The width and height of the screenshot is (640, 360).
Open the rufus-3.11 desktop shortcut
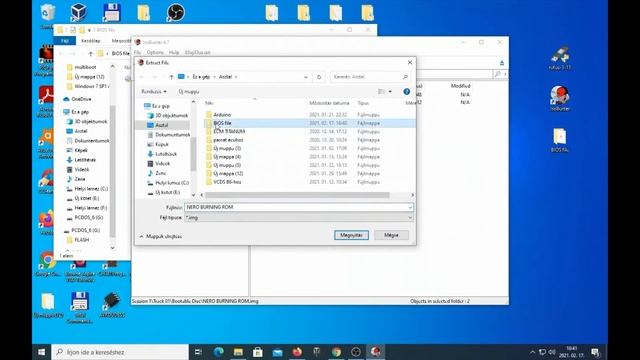560,58
